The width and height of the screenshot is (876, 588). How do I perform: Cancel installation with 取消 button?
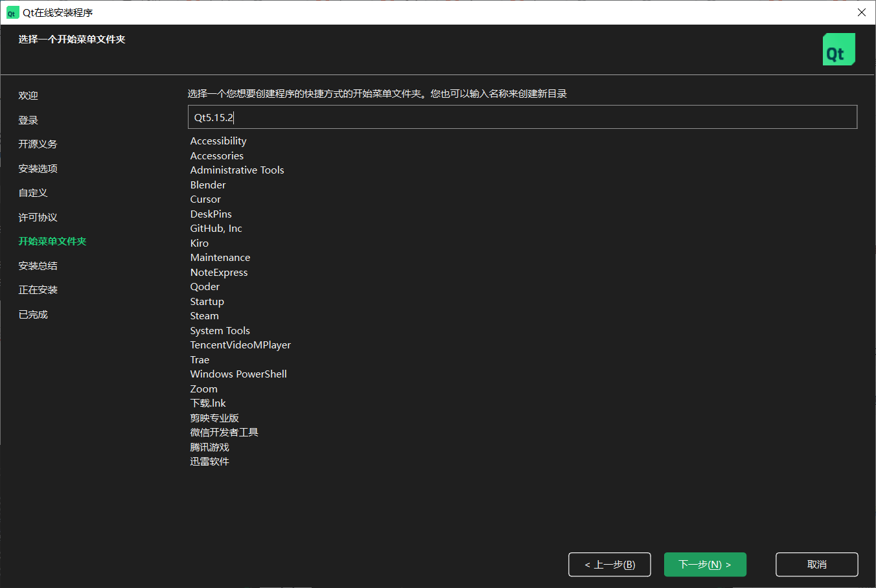[x=817, y=565]
